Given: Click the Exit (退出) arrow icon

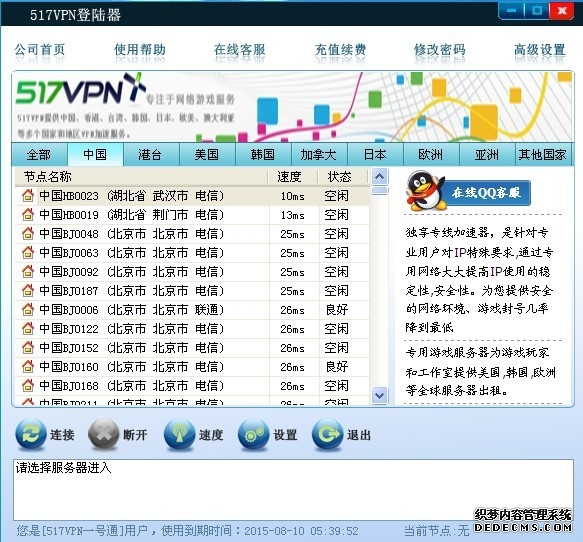Looking at the screenshot, I should point(327,434).
